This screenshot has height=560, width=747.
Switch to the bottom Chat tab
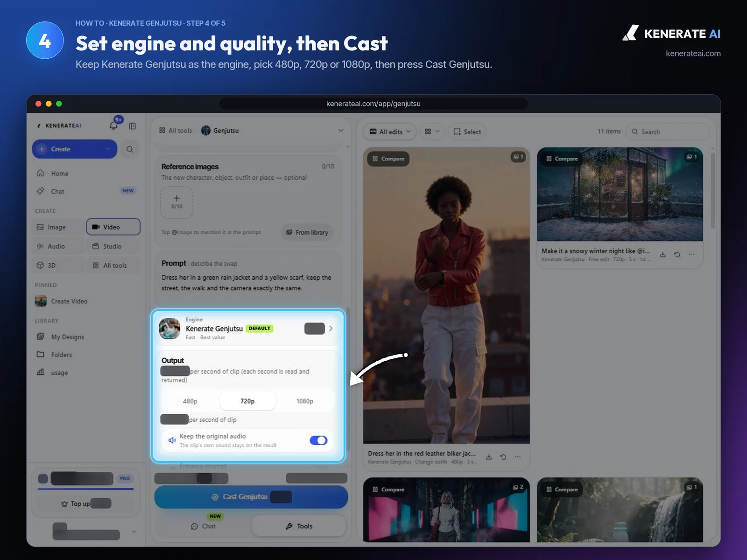pos(204,526)
